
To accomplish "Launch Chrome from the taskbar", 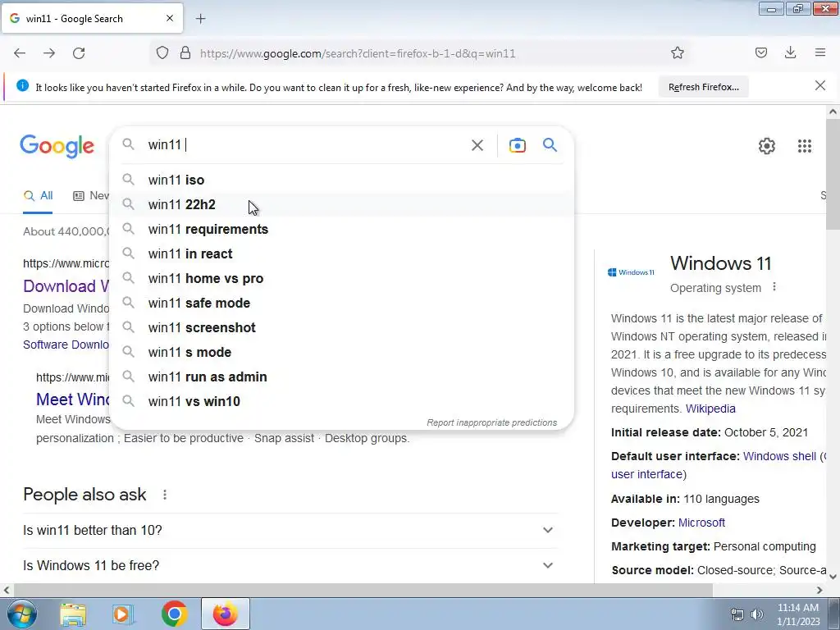I will tap(174, 614).
